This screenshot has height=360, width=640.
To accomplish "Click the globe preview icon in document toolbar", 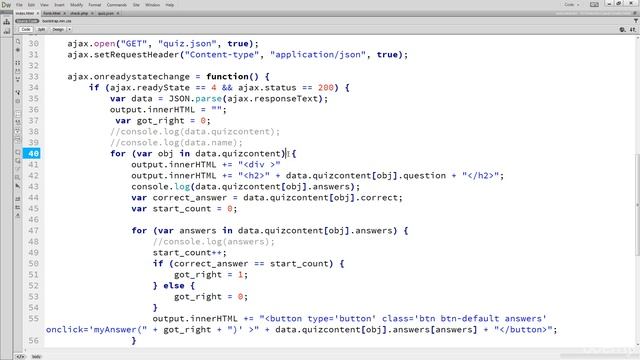I will click(622, 29).
